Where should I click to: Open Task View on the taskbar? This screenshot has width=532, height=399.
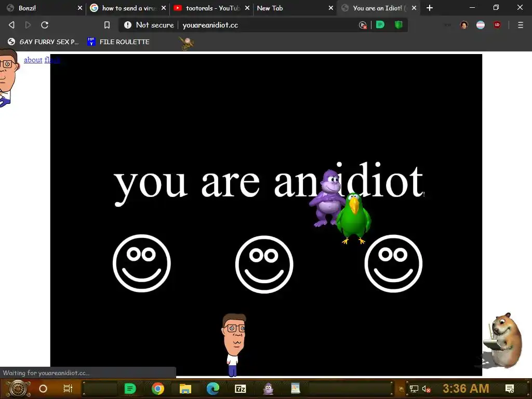coord(68,389)
